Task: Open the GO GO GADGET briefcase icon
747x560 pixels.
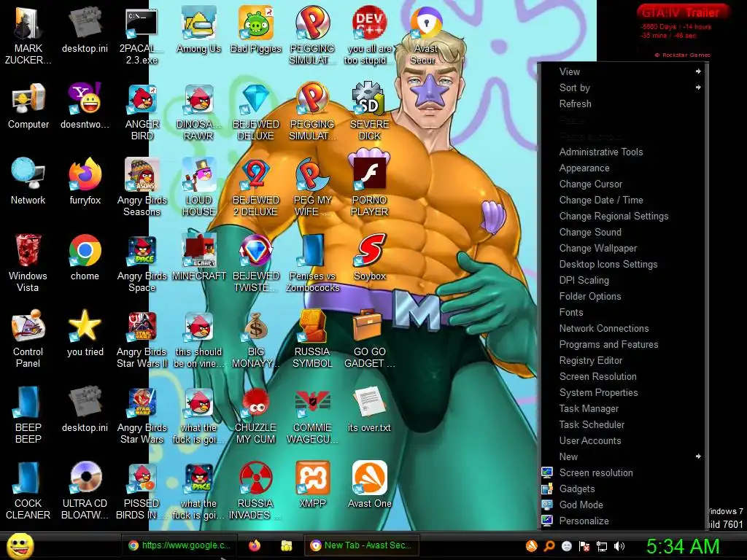Action: (x=370, y=338)
